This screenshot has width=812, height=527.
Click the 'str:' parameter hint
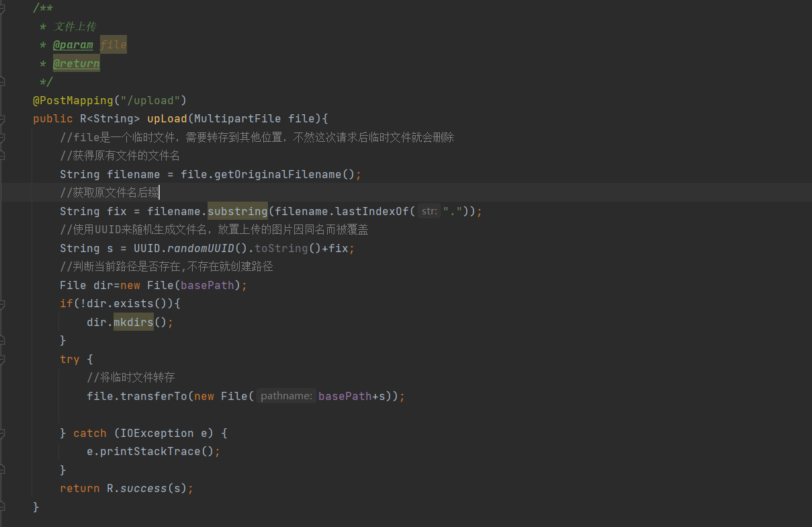tap(430, 211)
